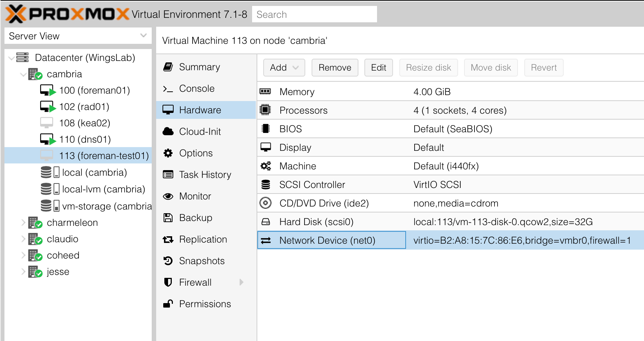The width and height of the screenshot is (644, 341).
Task: Open the Server View dropdown
Action: coord(143,36)
